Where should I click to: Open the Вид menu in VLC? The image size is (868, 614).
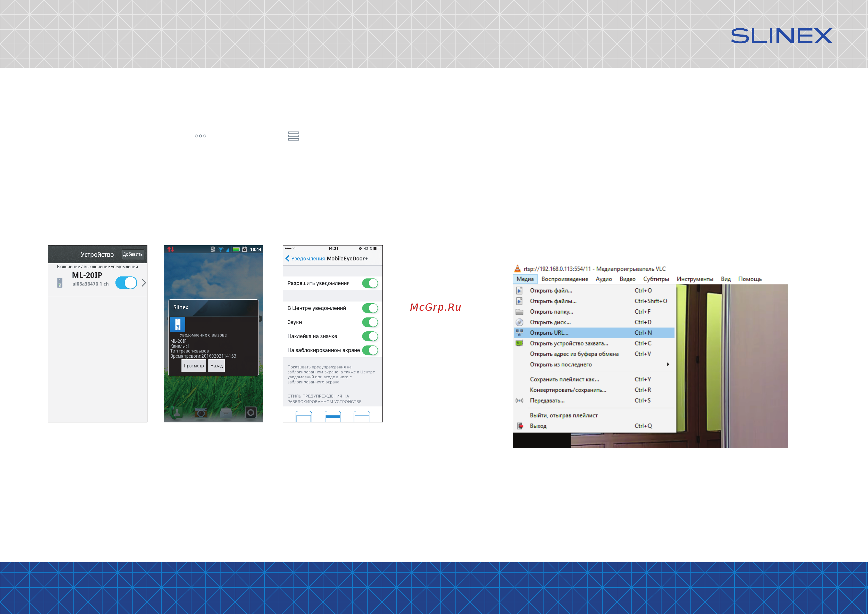pyautogui.click(x=725, y=279)
